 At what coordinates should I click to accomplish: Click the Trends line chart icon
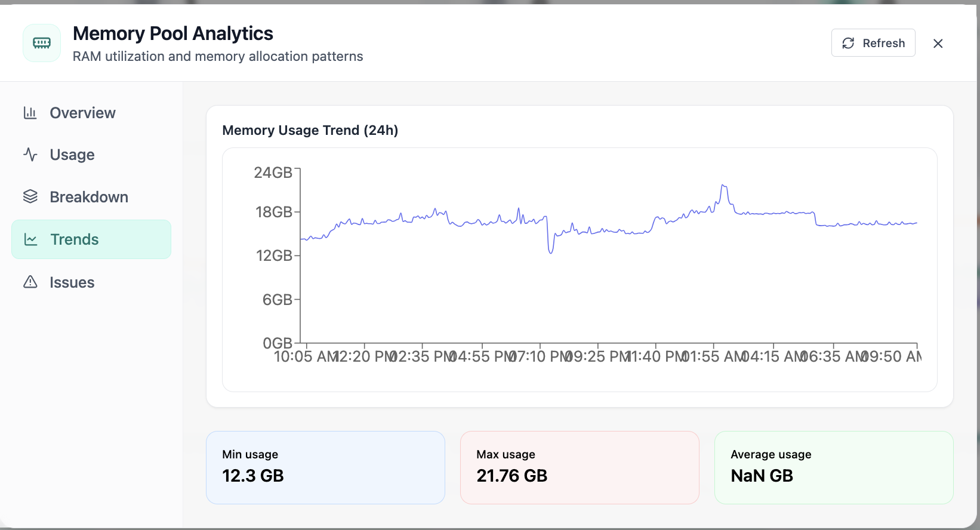pyautogui.click(x=30, y=239)
